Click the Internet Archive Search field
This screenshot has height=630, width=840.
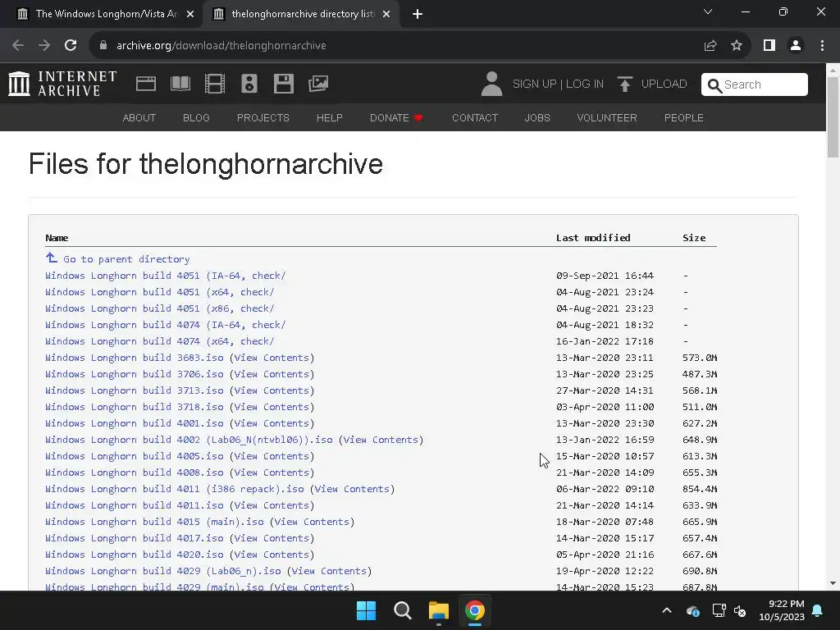point(755,84)
